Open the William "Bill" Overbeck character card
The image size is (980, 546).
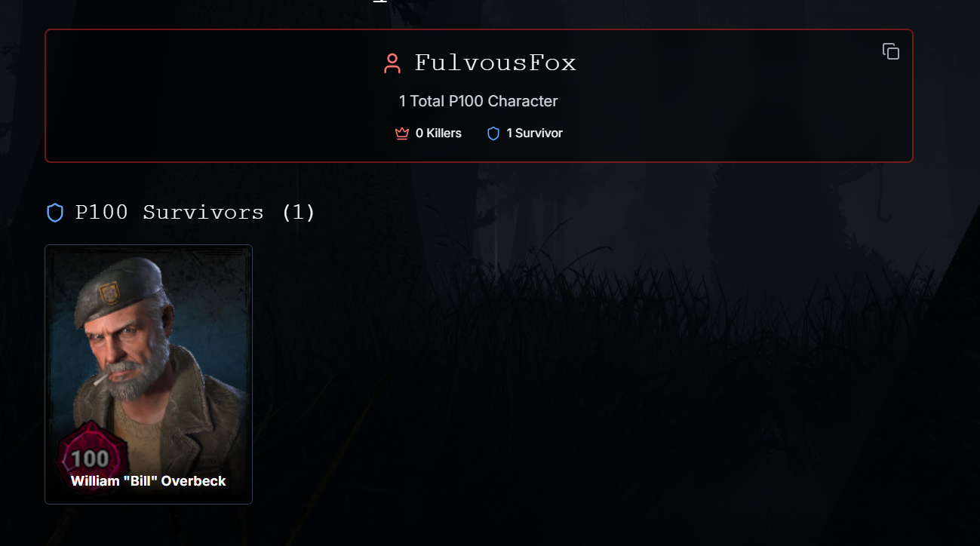pyautogui.click(x=149, y=374)
